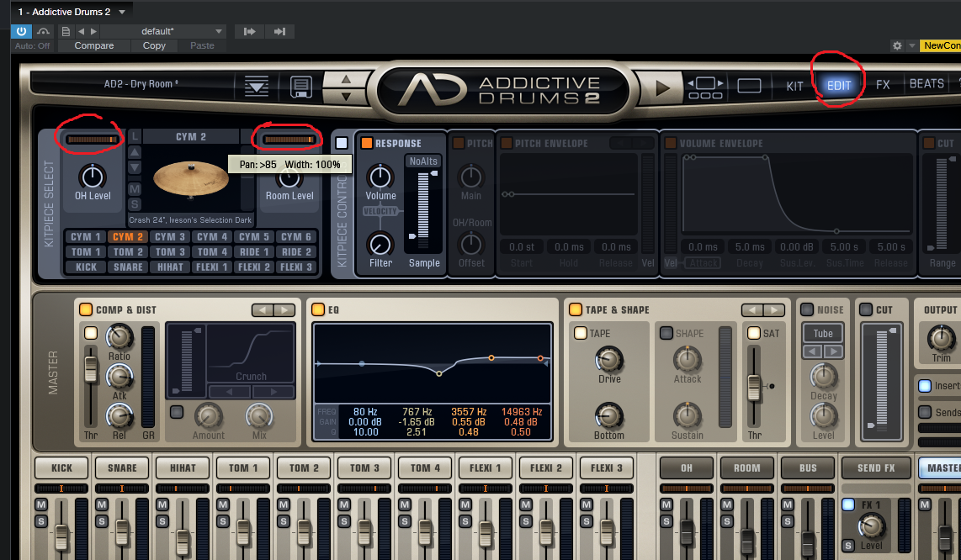This screenshot has height=560, width=961.
Task: Enable the VOLUME ENVELOPE section
Action: pos(671,143)
